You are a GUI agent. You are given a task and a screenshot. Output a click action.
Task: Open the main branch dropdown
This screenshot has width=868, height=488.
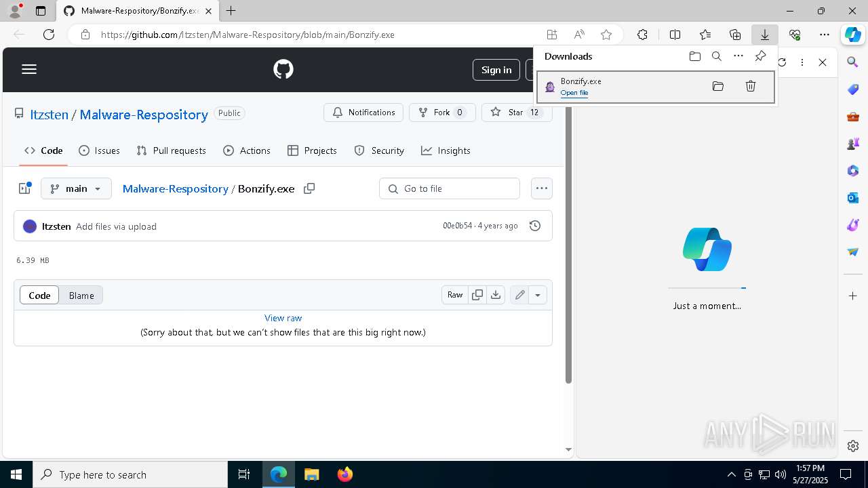point(76,188)
